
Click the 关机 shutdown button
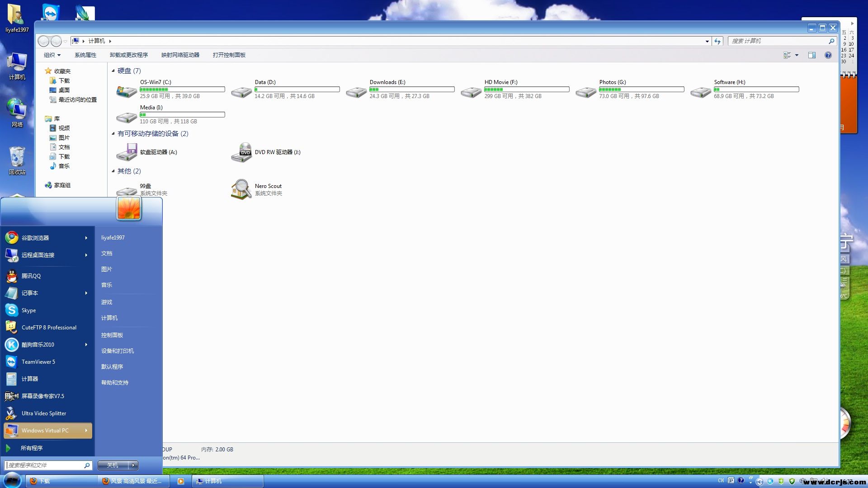tap(113, 465)
